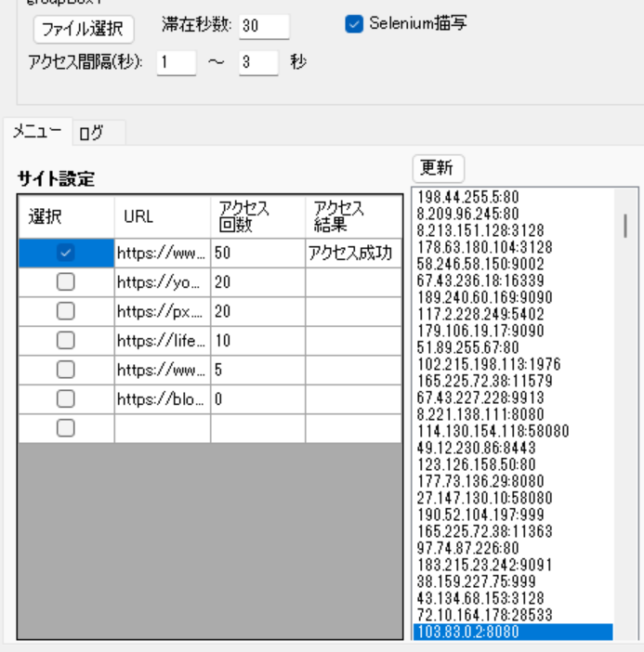Select proxy 51.89.255.67:80

[513, 347]
